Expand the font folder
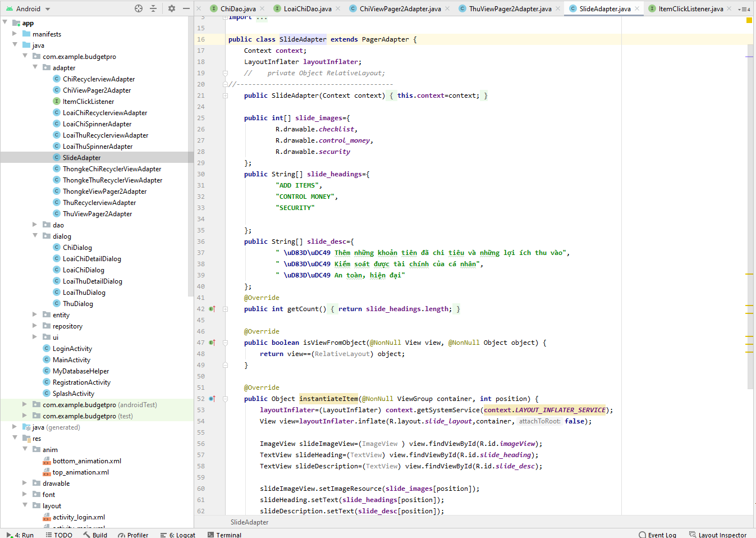Image resolution: width=756 pixels, height=538 pixels. 25,494
